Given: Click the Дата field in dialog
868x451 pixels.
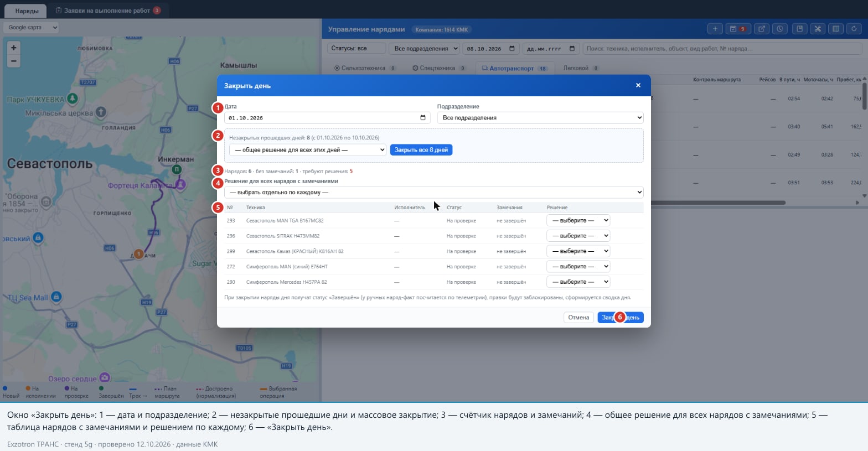Looking at the screenshot, I should pyautogui.click(x=327, y=117).
